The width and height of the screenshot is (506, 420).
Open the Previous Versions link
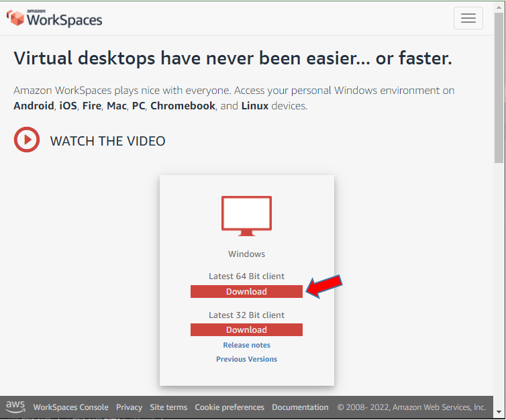pos(246,359)
